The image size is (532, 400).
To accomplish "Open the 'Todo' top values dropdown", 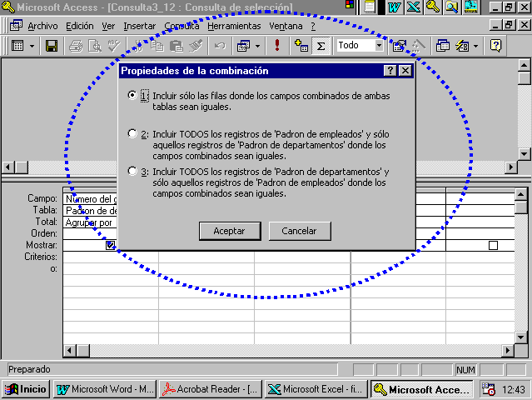I will (x=378, y=46).
